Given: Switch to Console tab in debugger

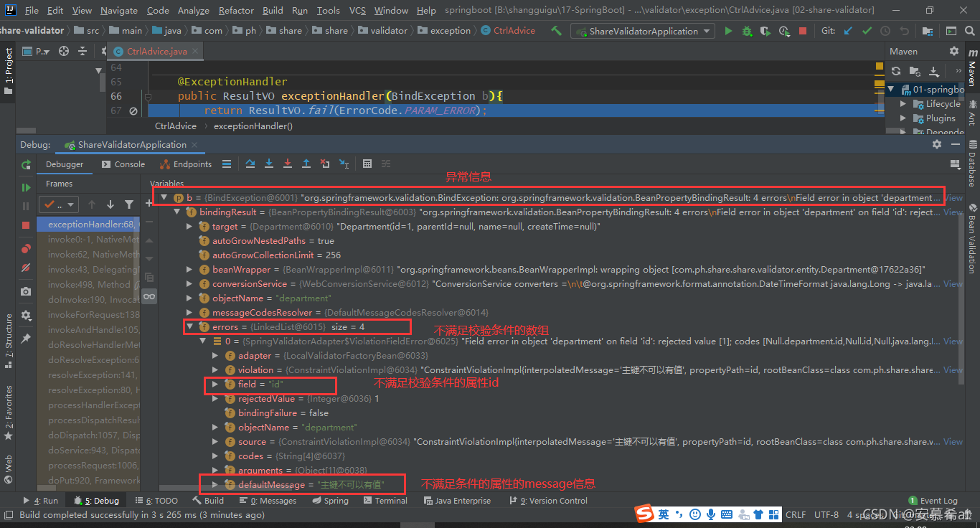Looking at the screenshot, I should coord(123,164).
